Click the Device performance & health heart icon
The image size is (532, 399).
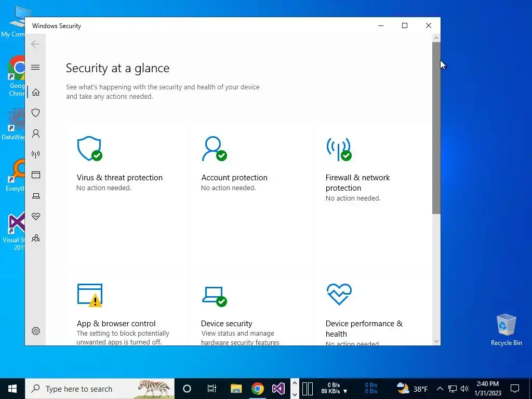(339, 295)
